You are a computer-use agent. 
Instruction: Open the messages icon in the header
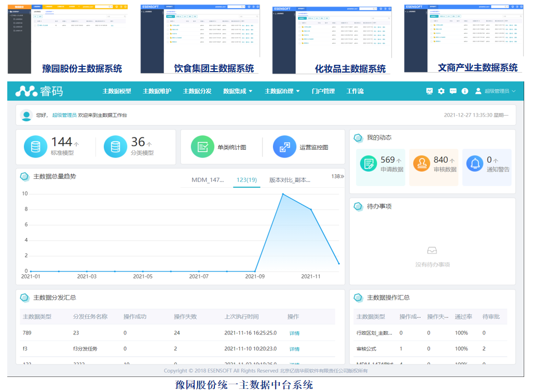(453, 91)
